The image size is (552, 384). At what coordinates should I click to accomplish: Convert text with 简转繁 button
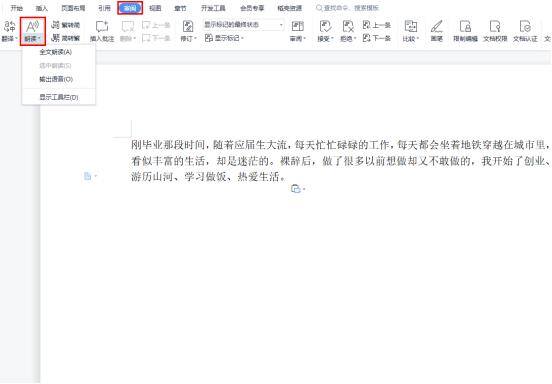coord(66,38)
